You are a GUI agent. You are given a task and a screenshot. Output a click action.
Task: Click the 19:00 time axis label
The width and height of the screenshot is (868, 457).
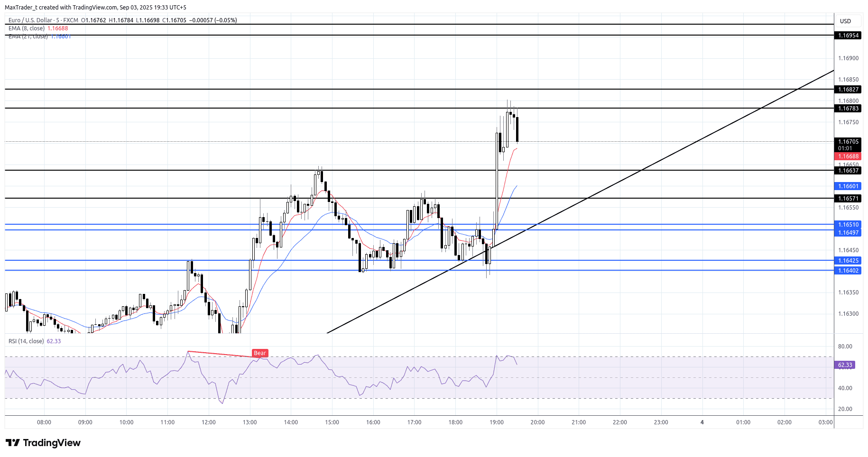pos(496,422)
